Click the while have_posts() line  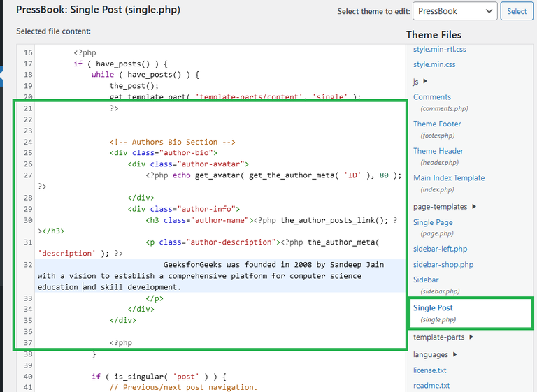[145, 75]
